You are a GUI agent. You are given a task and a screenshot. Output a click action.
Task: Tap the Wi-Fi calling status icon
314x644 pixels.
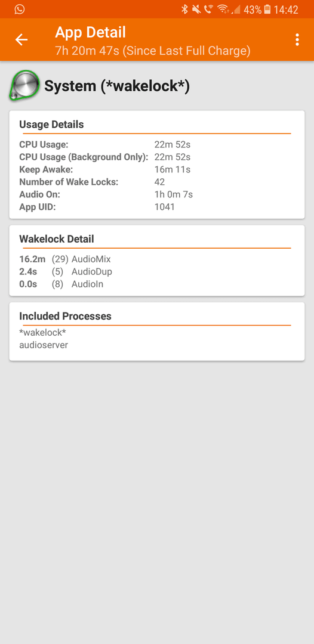[209, 10]
